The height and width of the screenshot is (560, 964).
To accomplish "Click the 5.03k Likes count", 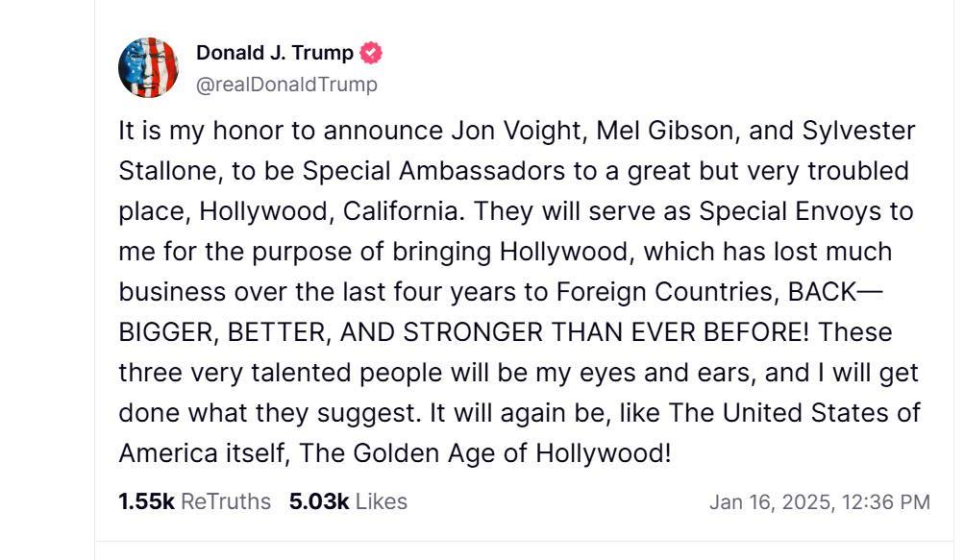I will click(x=318, y=501).
